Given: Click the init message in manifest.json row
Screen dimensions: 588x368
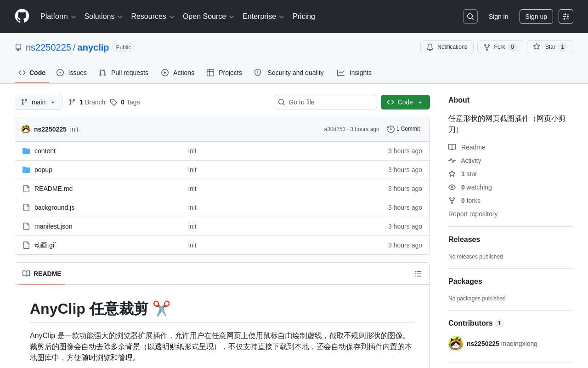Looking at the screenshot, I should click(x=192, y=226).
